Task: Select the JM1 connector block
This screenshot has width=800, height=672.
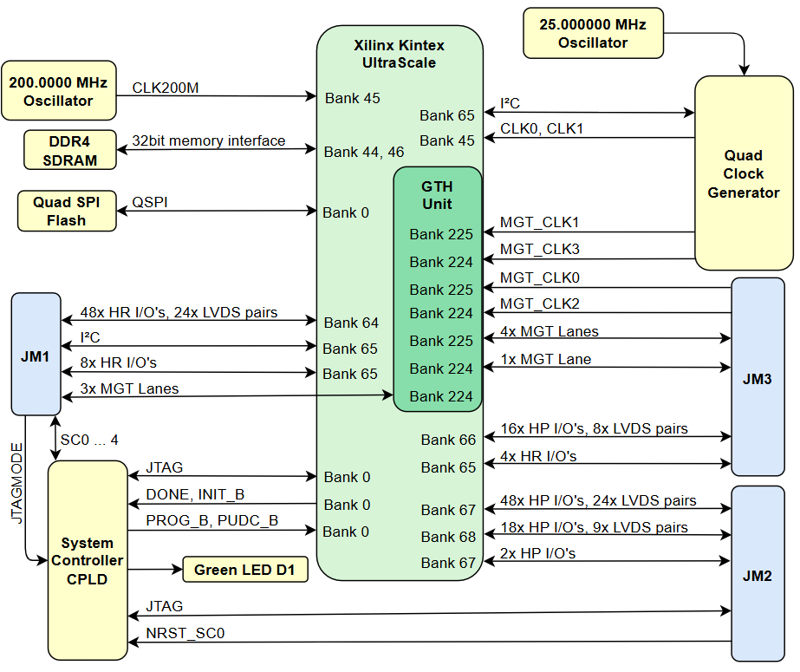Action: pos(34,355)
